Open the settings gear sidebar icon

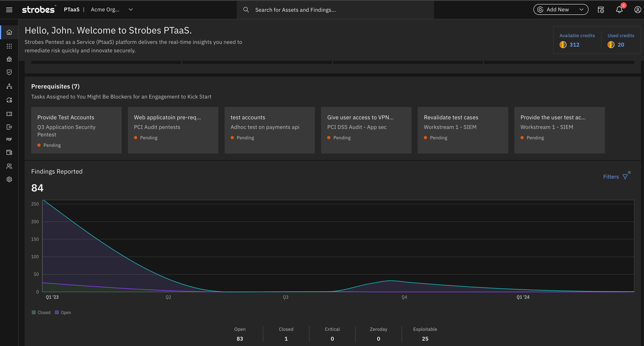click(x=9, y=179)
